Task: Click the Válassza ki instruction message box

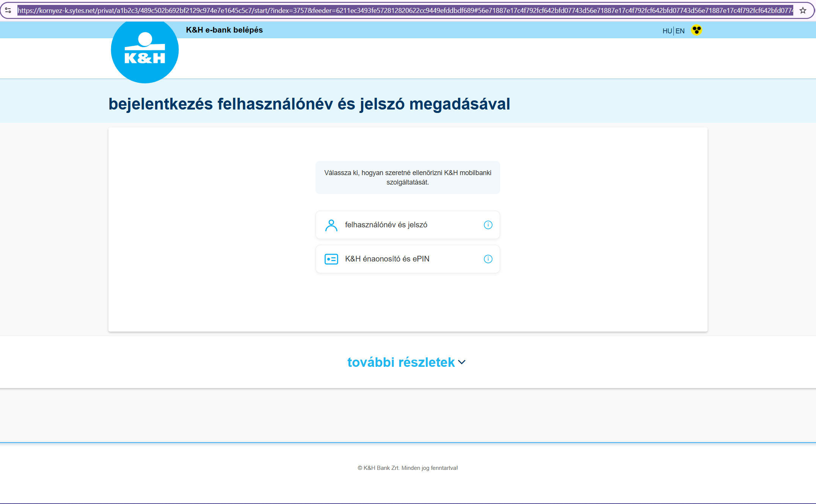Action: [x=408, y=177]
